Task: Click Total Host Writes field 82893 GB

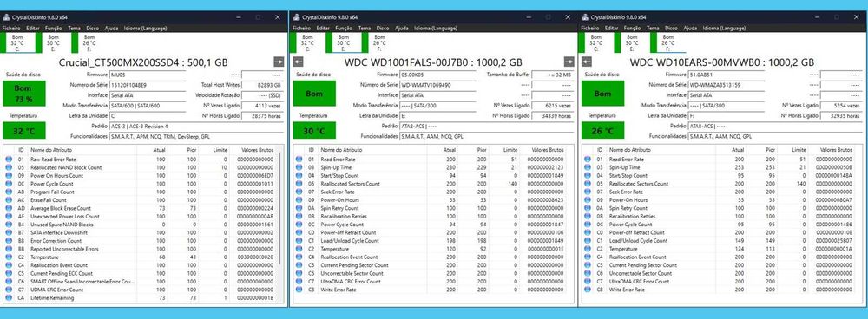Action: [x=262, y=85]
